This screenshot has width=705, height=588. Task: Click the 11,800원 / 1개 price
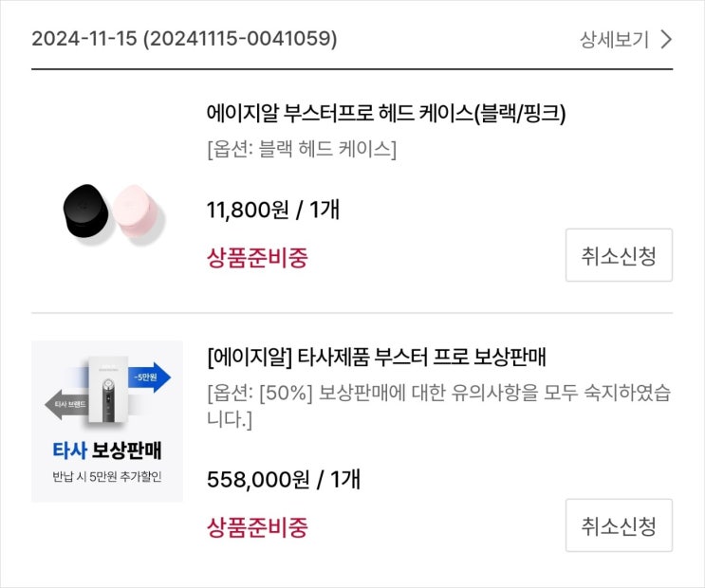272,210
